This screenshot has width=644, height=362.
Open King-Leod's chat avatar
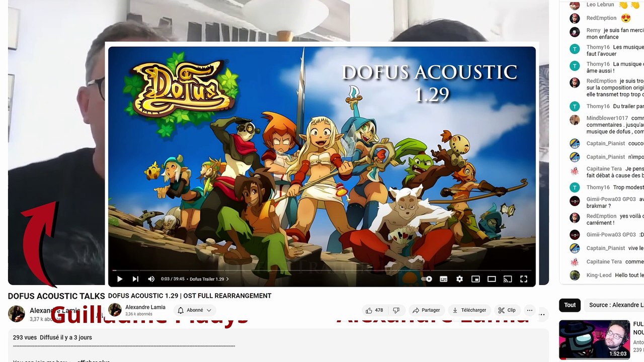(575, 275)
